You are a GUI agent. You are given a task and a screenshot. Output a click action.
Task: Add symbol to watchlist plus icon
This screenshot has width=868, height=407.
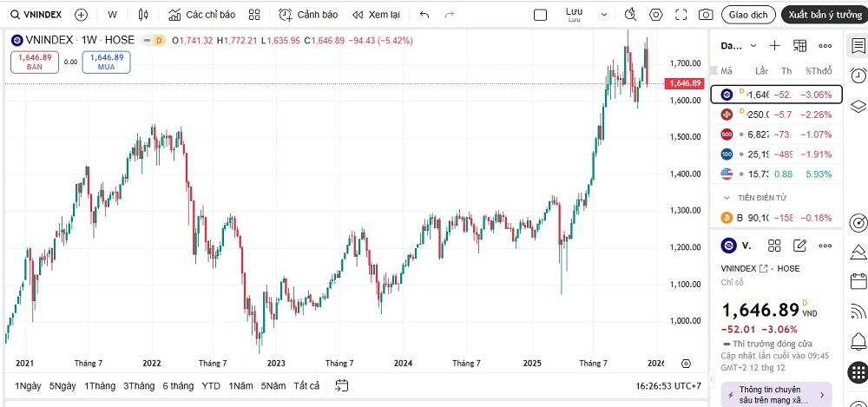(x=774, y=46)
